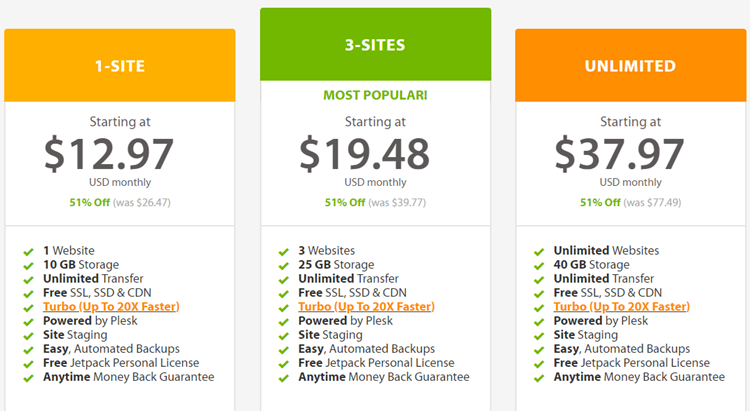Image resolution: width=750 pixels, height=411 pixels.
Task: Click the checkmark by Anytime Money Back in Unlimited
Action: click(539, 377)
